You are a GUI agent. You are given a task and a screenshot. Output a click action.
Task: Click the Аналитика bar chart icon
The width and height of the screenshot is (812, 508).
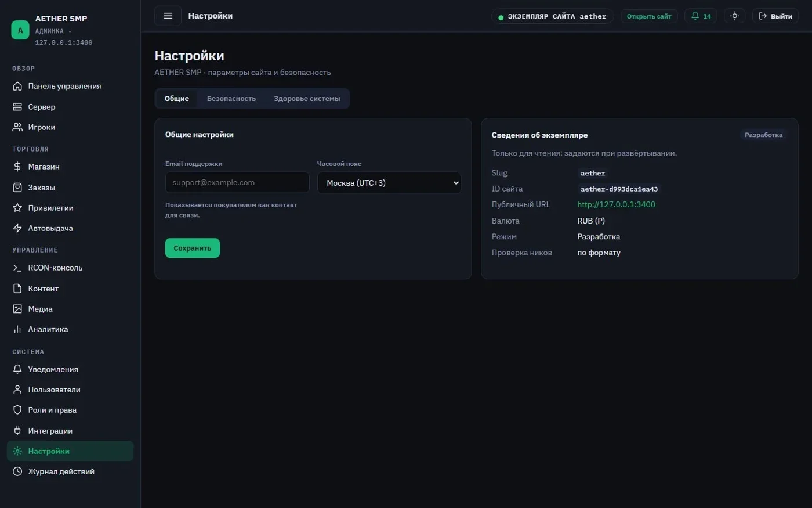17,329
